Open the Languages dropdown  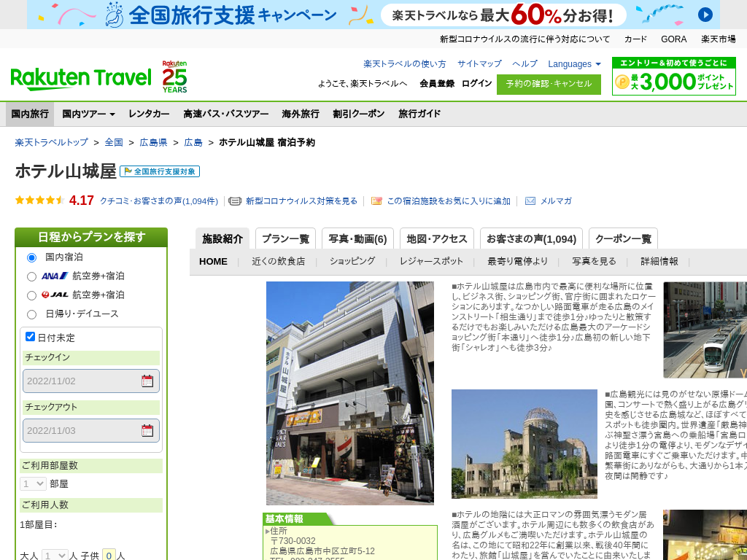pos(574,64)
